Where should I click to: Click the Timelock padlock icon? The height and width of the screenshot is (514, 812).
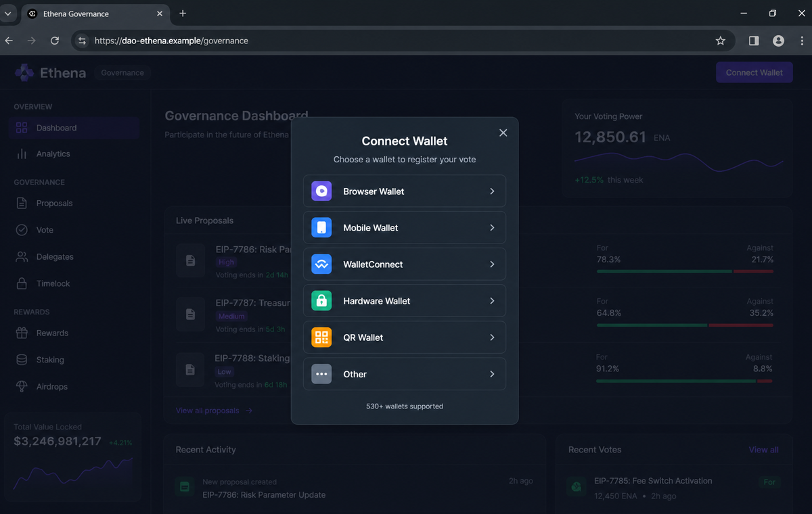22,283
